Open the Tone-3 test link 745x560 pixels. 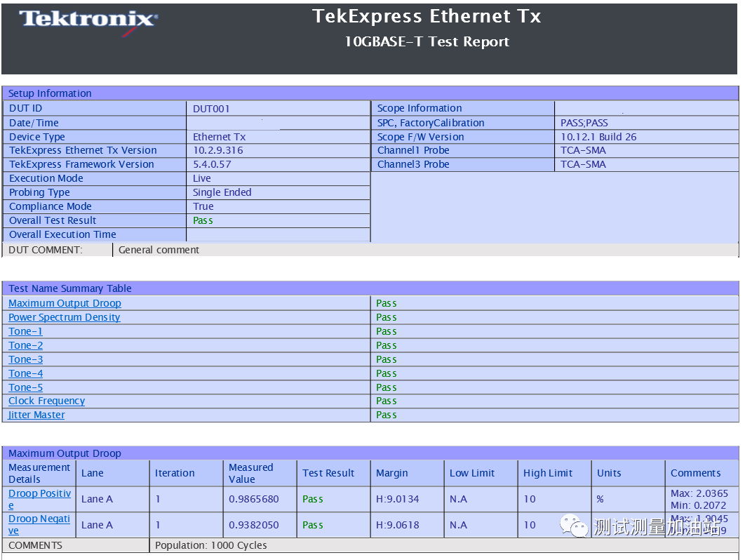point(26,359)
